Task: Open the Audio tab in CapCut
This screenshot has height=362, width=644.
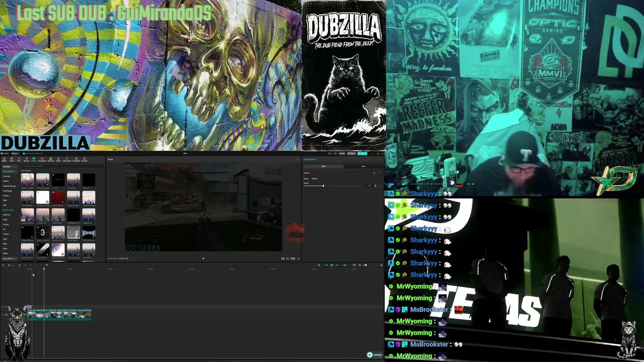Action: click(x=12, y=159)
